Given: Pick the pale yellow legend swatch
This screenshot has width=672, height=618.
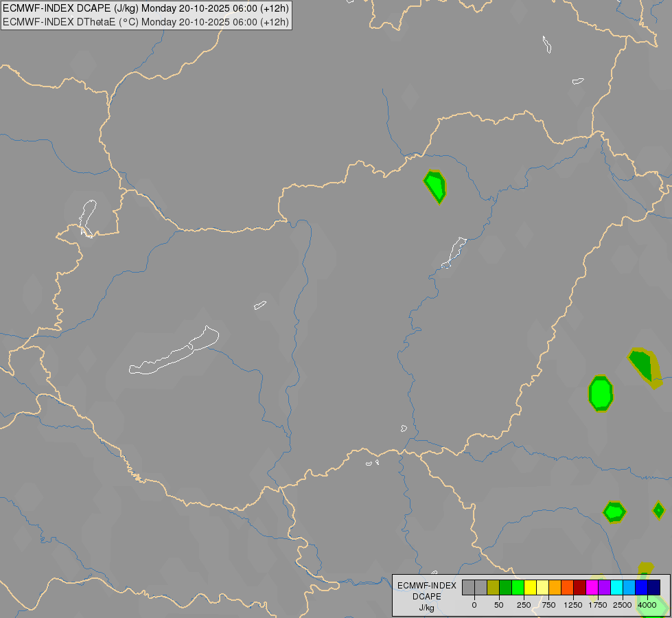Looking at the screenshot, I should pos(543,587).
